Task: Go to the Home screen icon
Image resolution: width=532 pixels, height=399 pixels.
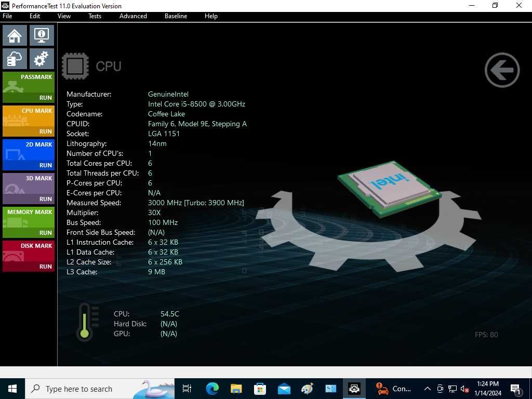Action: pos(15,35)
